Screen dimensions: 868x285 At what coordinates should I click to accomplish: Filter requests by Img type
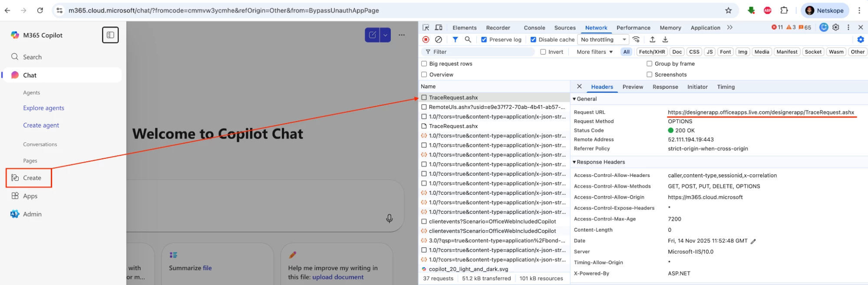[743, 52]
